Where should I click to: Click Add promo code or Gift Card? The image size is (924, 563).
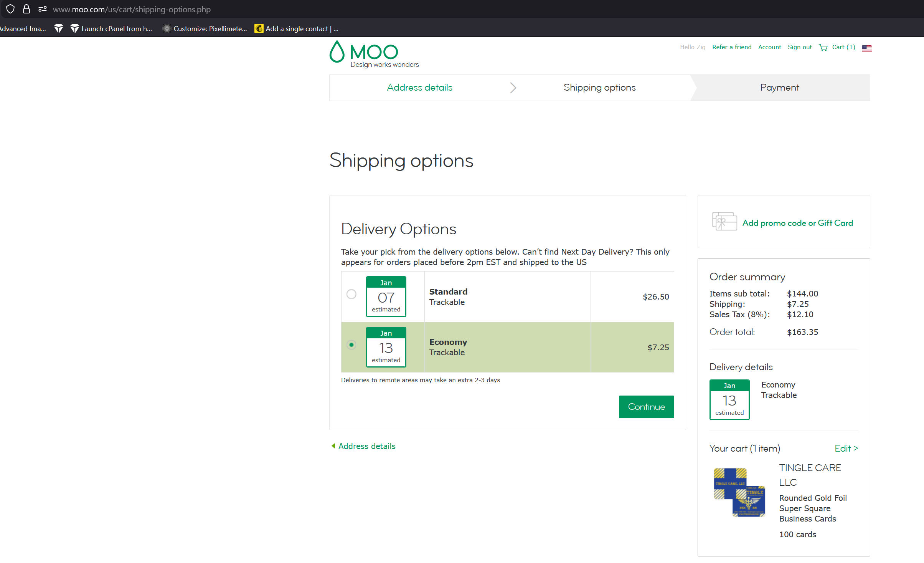797,223
